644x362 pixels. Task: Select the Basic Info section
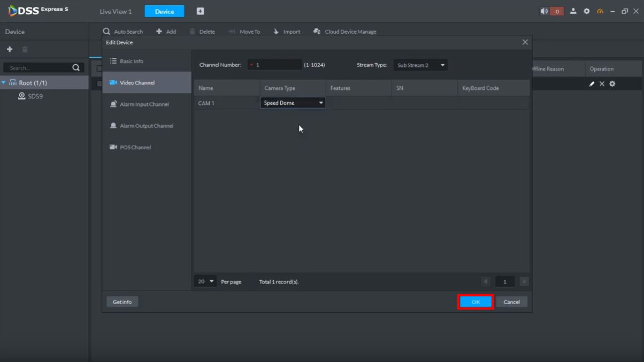(131, 61)
